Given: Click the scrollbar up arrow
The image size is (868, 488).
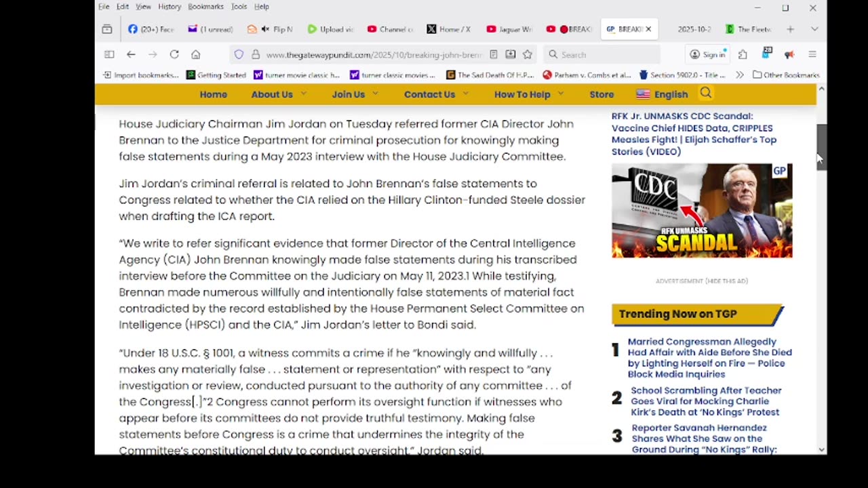Looking at the screenshot, I should point(822,89).
